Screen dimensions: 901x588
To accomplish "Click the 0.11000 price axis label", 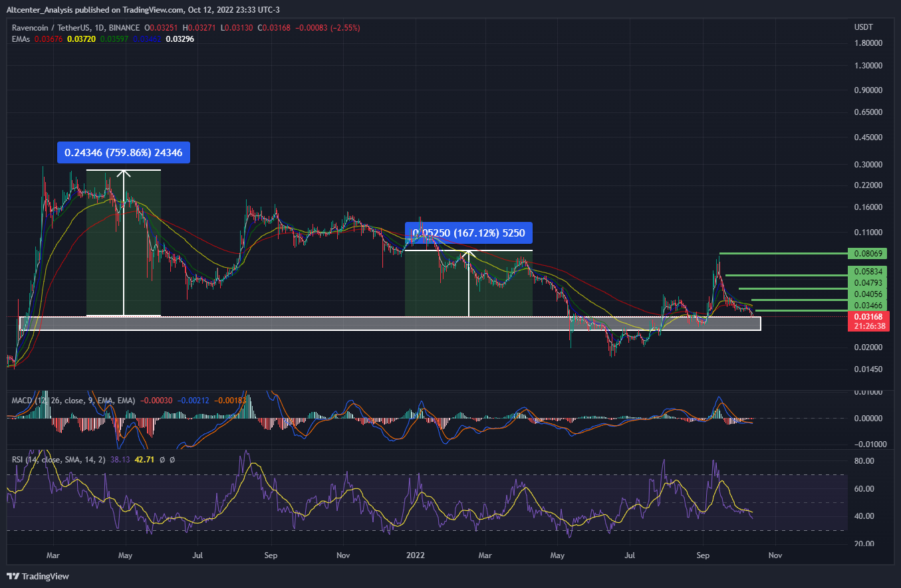I will pos(868,233).
